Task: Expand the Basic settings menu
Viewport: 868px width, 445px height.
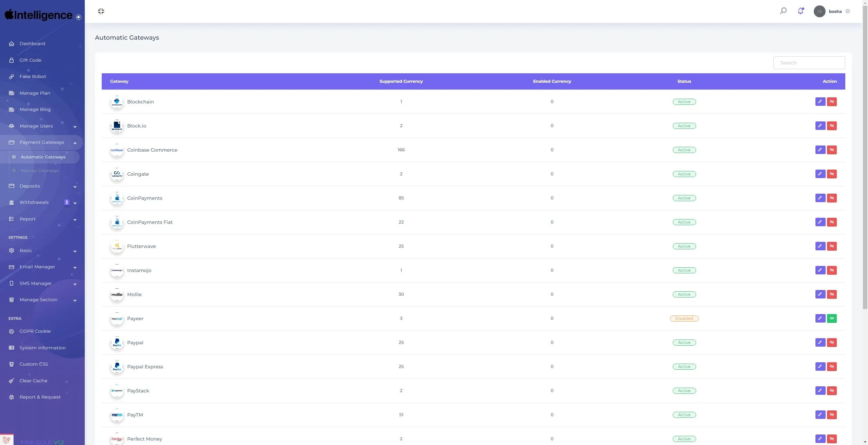Action: point(41,251)
